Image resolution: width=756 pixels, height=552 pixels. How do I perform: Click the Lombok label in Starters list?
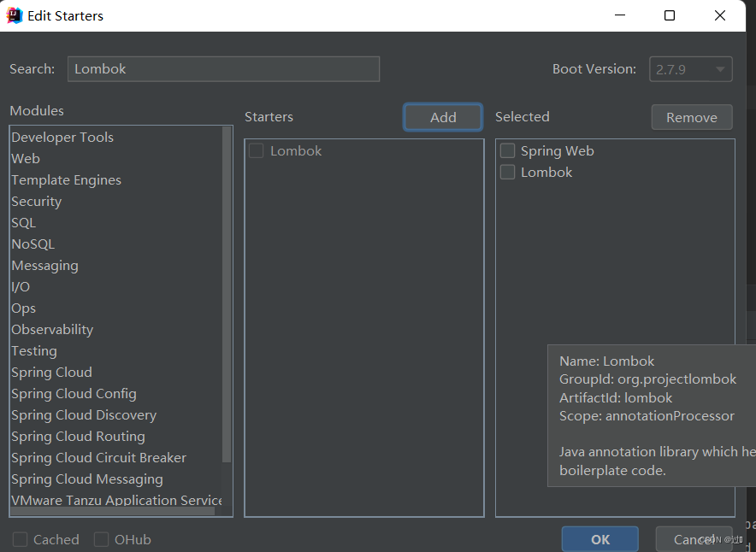(x=296, y=150)
